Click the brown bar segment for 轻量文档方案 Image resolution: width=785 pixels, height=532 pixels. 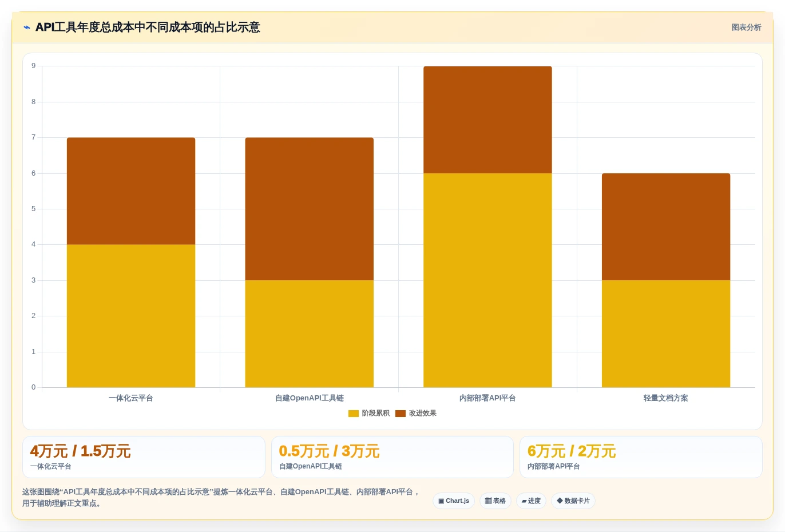pyautogui.click(x=666, y=227)
